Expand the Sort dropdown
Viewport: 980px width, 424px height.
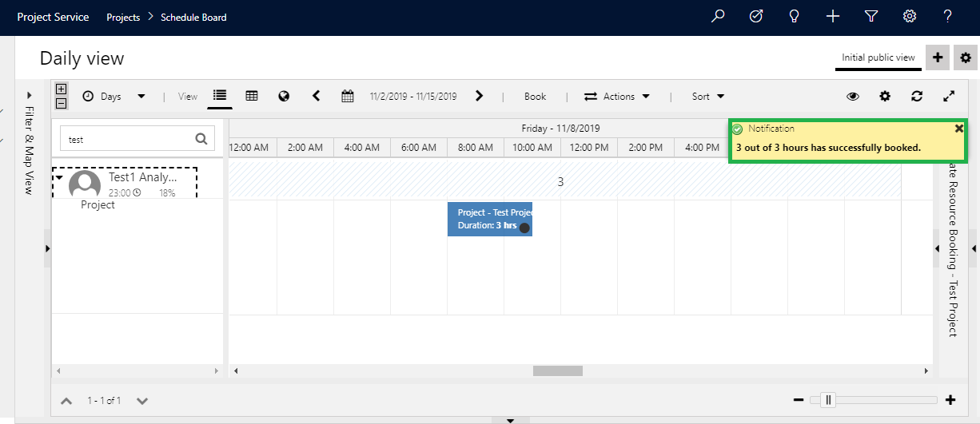708,97
